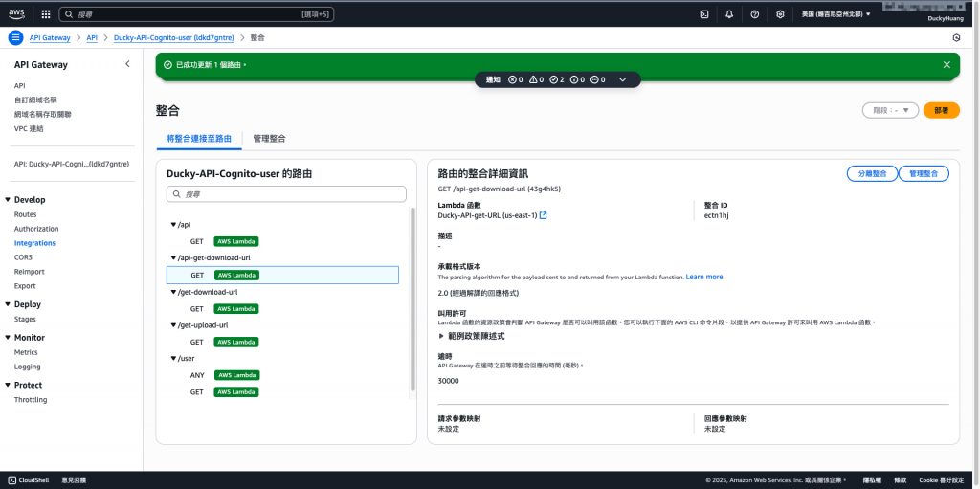The height and width of the screenshot is (489, 980).
Task: Click CloudShell icon in the footer
Action: 12,480
